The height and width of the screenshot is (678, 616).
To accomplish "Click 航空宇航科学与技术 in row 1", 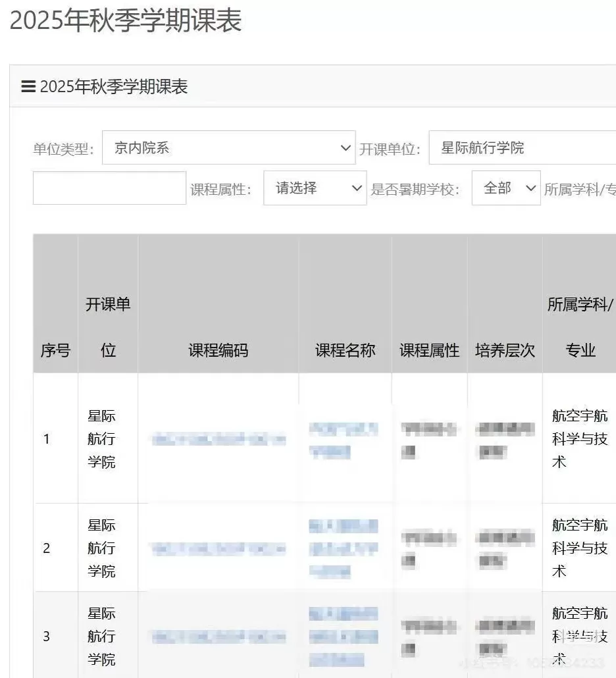I will (x=579, y=439).
